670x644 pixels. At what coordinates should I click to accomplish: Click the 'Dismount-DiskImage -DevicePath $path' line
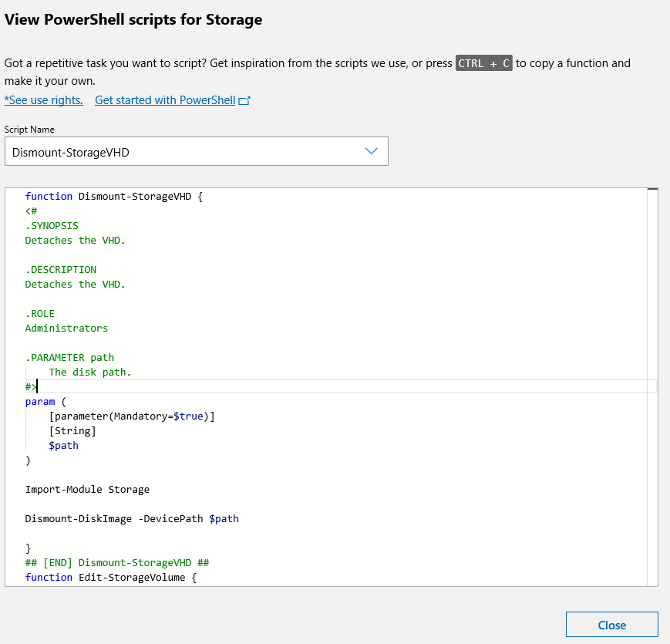(132, 519)
